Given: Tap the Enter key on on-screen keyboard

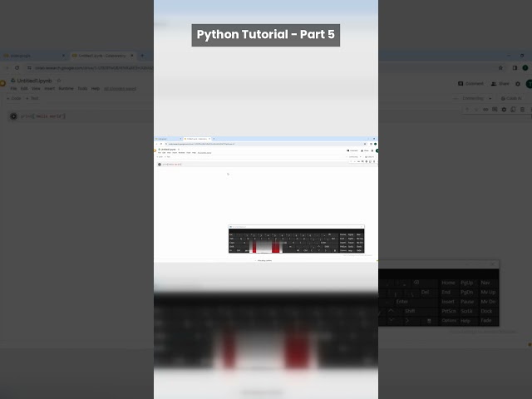Looking at the screenshot, I should [x=402, y=302].
